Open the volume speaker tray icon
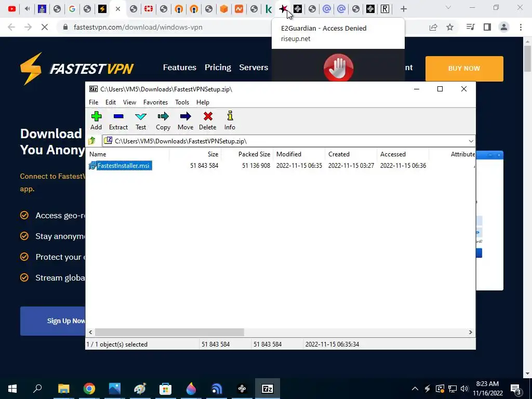 pos(464,389)
